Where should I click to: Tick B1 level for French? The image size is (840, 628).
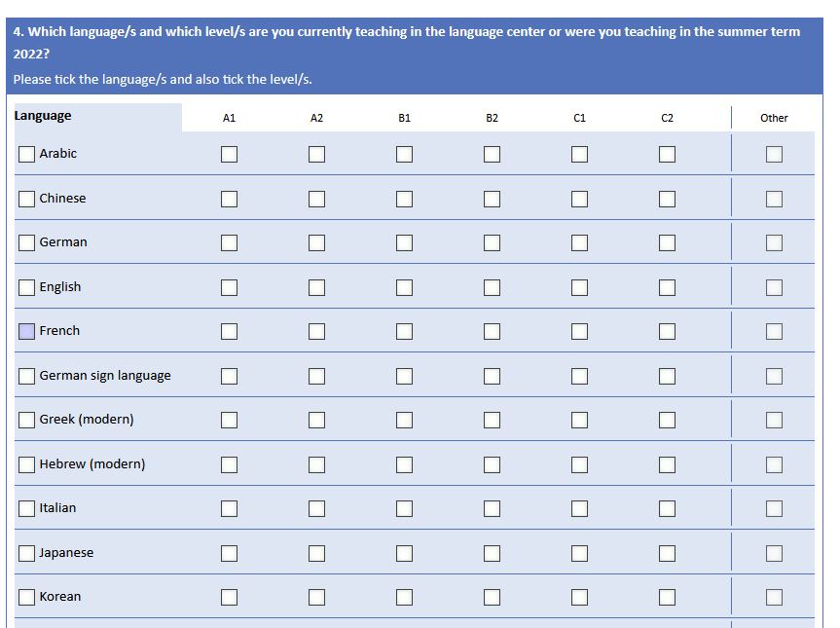[404, 331]
